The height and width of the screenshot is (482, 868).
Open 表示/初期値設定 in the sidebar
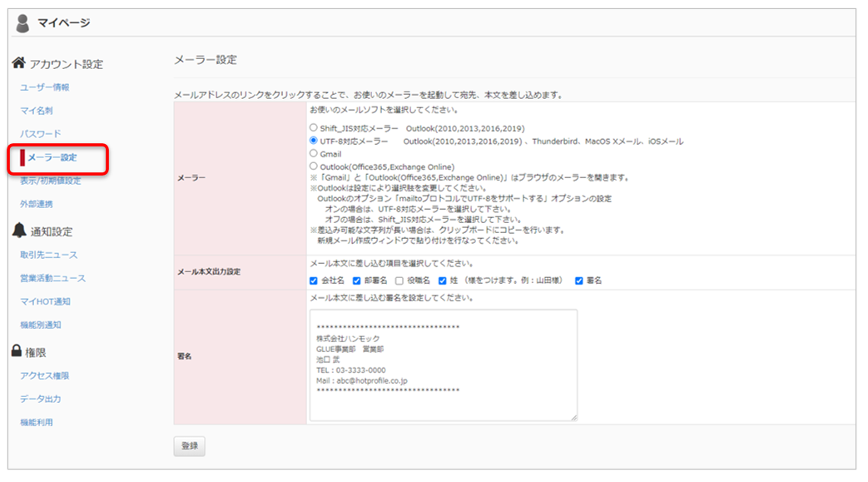[x=51, y=181]
